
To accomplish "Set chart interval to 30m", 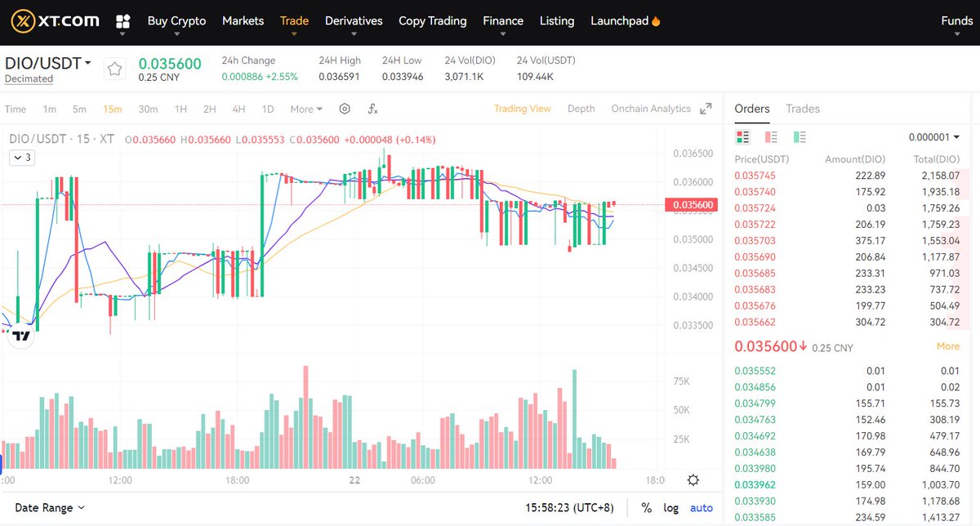I will (148, 109).
